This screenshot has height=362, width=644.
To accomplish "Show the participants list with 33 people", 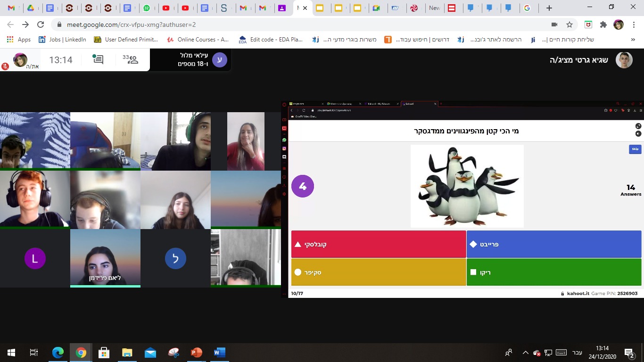I will 130,59.
